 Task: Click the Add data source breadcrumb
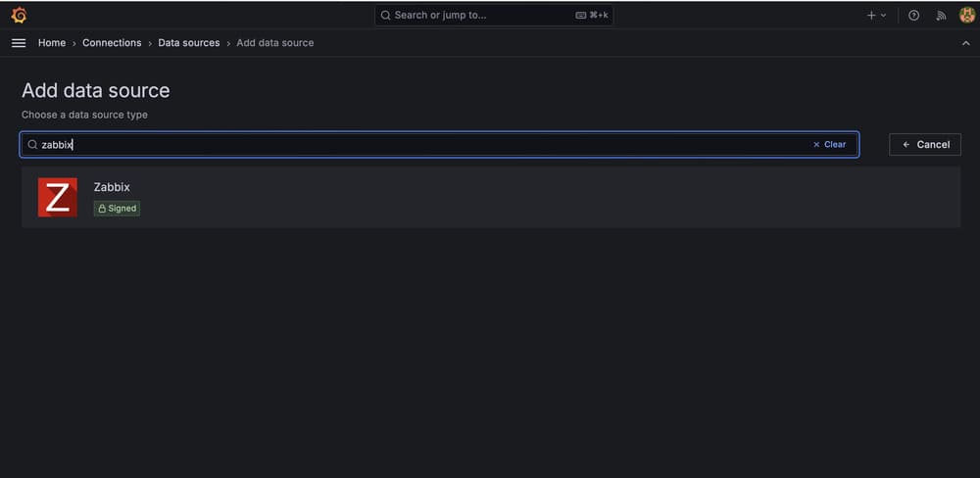click(x=275, y=43)
